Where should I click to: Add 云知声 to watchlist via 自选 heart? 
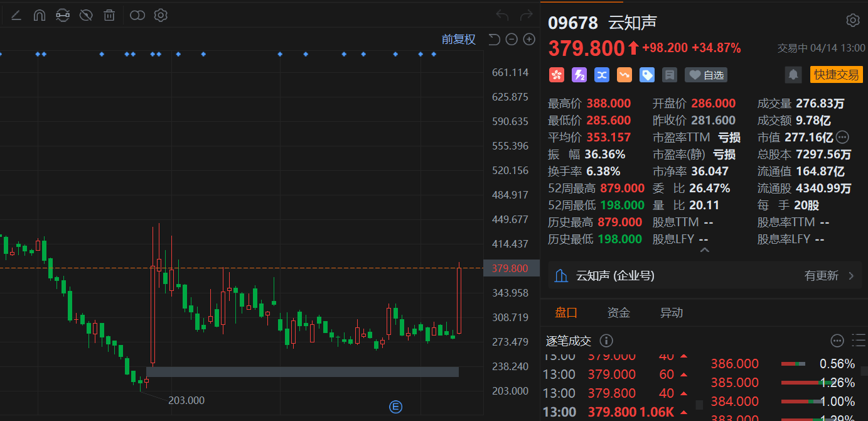(x=705, y=75)
